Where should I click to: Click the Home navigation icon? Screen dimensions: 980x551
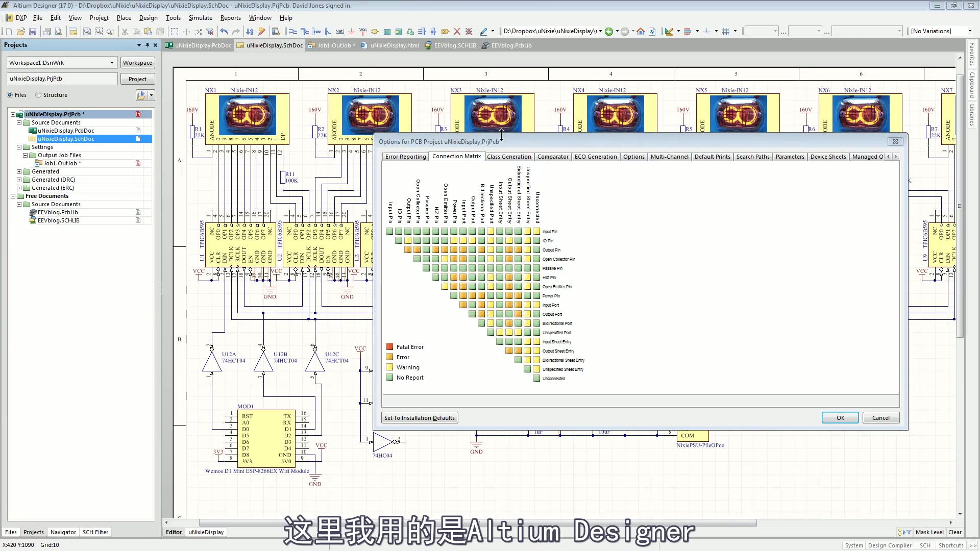click(x=641, y=32)
